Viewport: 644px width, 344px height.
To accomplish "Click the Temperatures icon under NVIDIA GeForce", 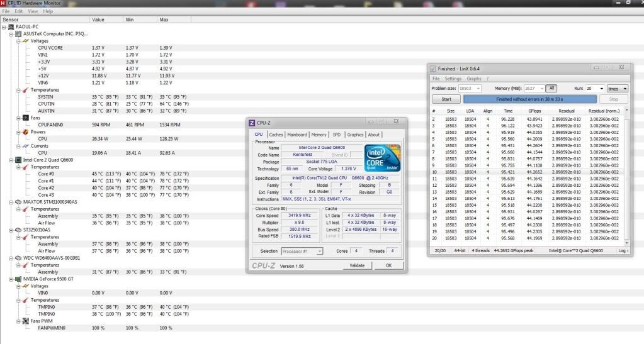I will 25,300.
